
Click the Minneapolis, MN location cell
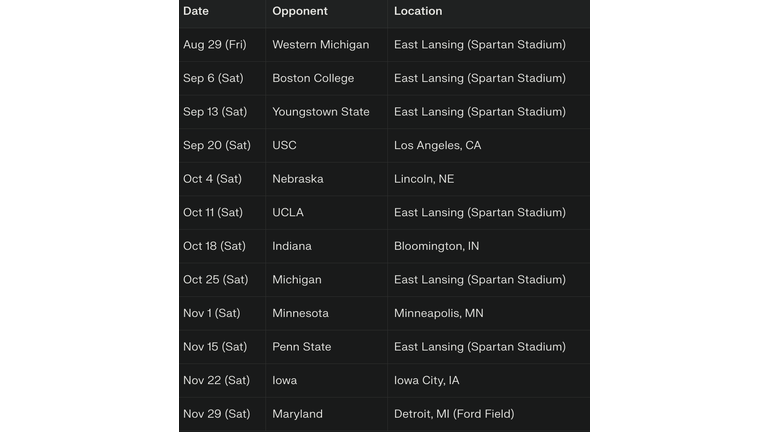pyautogui.click(x=438, y=313)
